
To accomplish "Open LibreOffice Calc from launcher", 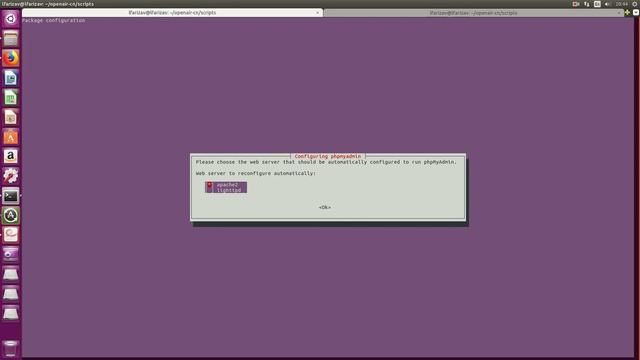I will click(x=11, y=97).
